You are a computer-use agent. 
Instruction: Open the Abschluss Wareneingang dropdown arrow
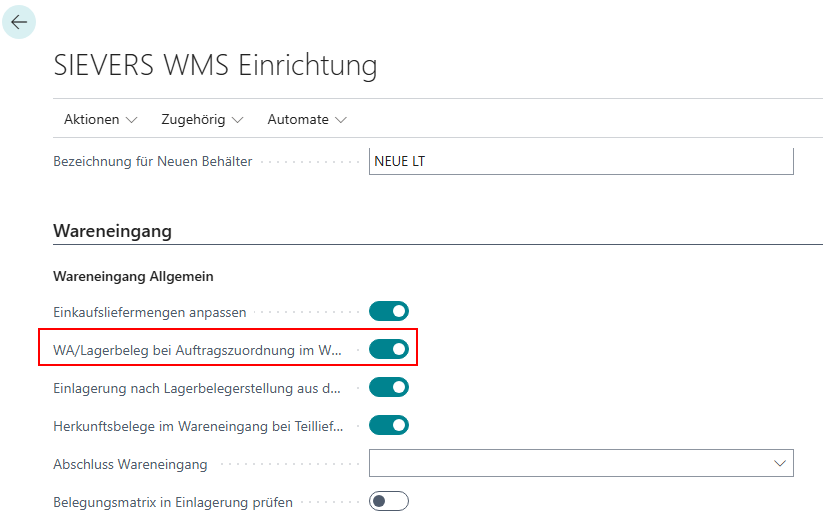point(779,463)
